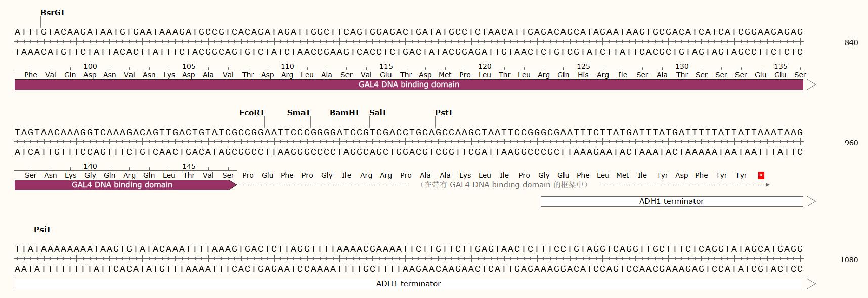Click the 960 base position number
Screen dimensions: 868x298
click(x=851, y=143)
